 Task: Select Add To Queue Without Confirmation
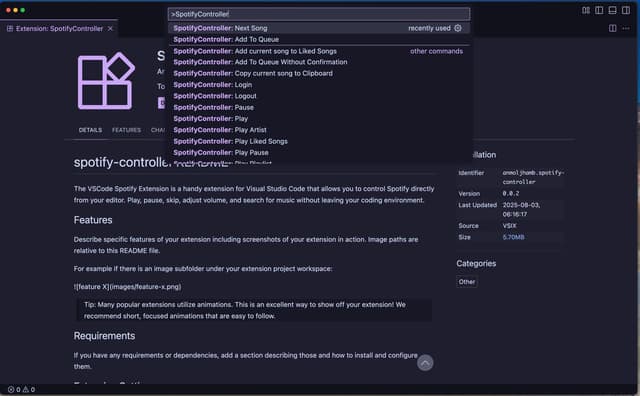coord(319,62)
